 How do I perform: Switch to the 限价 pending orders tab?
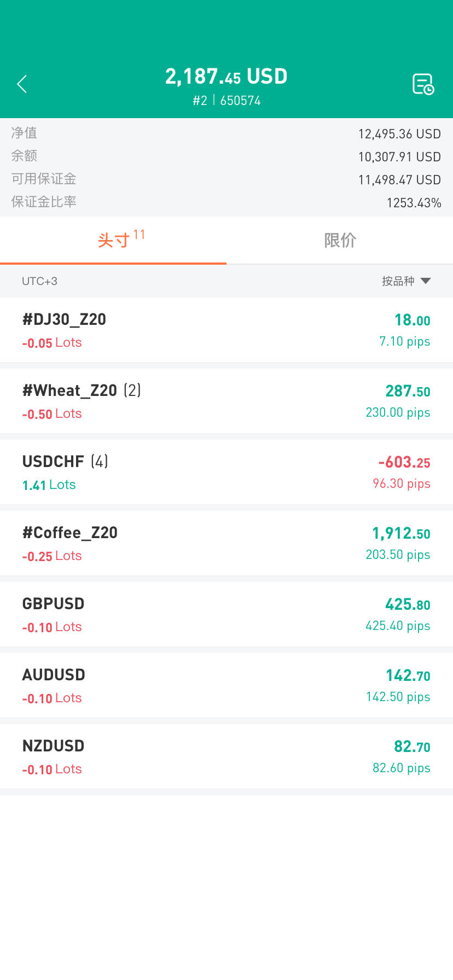[x=340, y=240]
